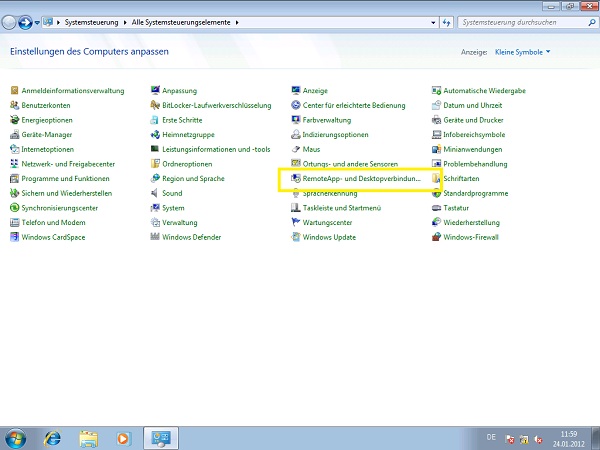Open Windows Explorer folder on taskbar
The height and width of the screenshot is (450, 600).
click(x=88, y=439)
